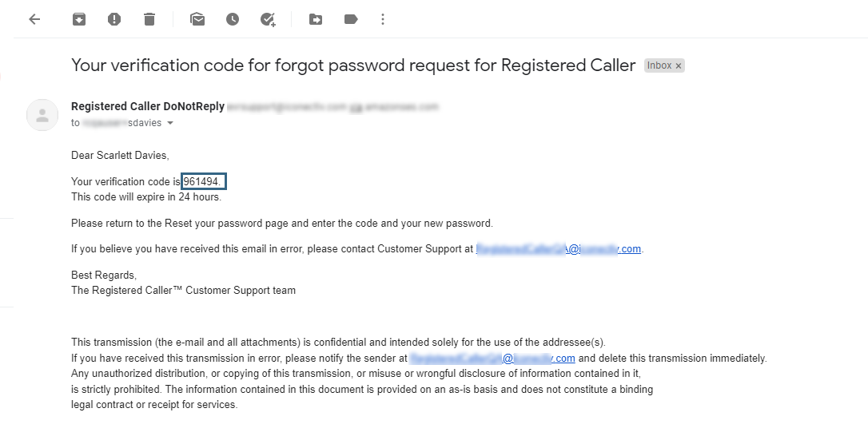
Task: Click the highlighted verification code 961494
Action: coord(203,182)
